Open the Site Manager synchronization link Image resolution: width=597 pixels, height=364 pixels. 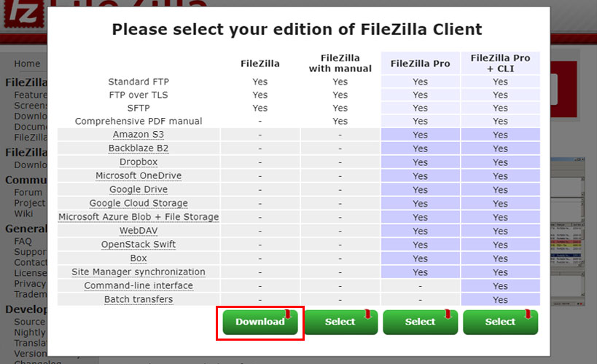click(138, 272)
